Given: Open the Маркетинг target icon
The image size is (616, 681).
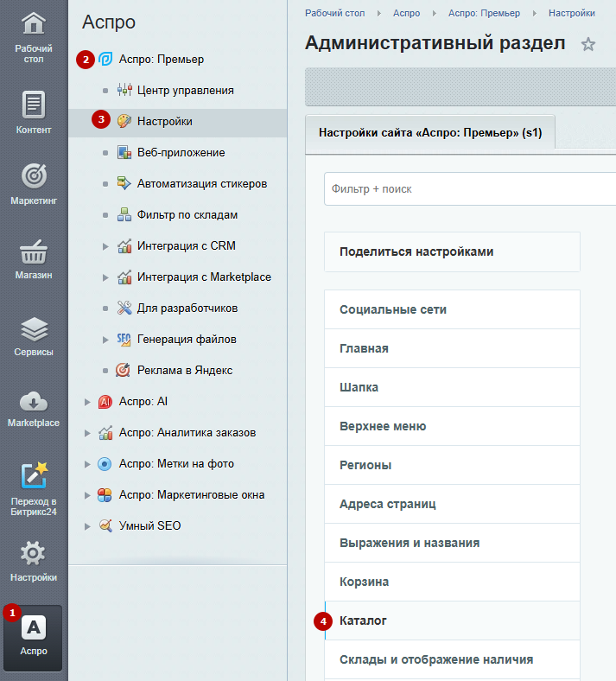Looking at the screenshot, I should click(x=34, y=175).
